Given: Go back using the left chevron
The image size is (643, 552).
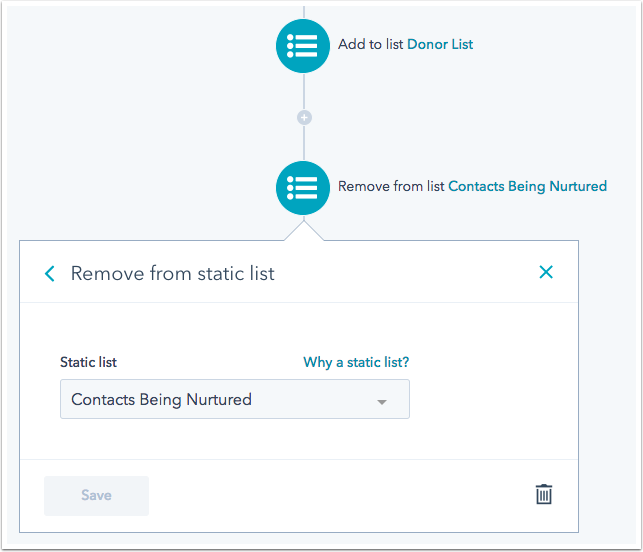Looking at the screenshot, I should point(50,274).
